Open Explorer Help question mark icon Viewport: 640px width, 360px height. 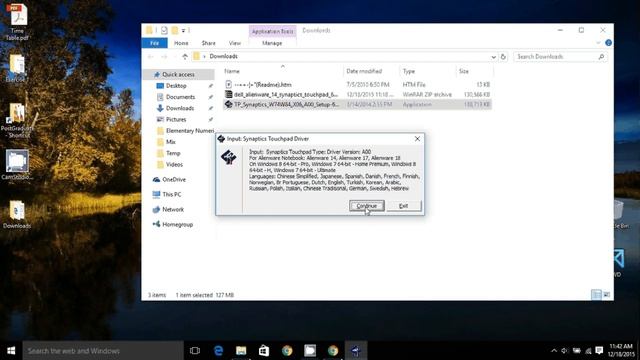pyautogui.click(x=608, y=43)
